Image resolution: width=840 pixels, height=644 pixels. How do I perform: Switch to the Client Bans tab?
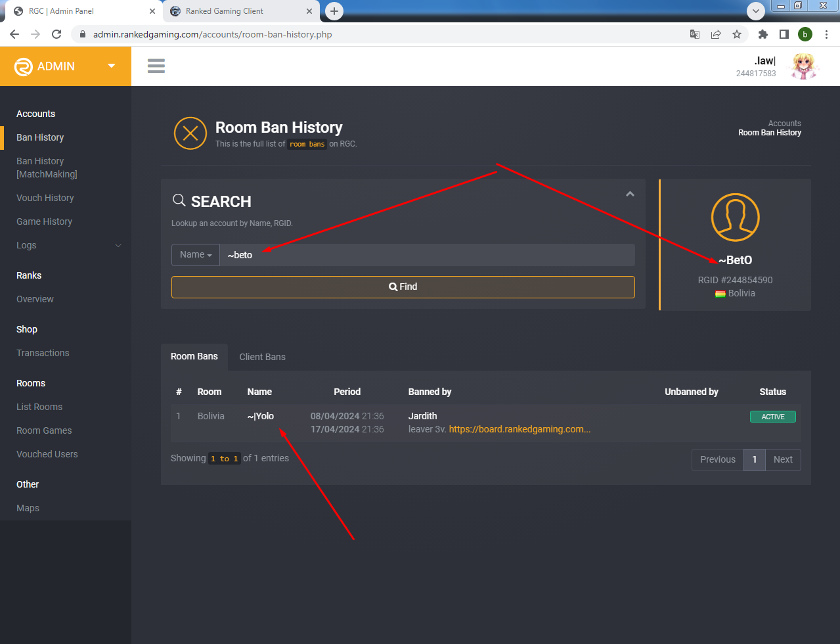click(263, 357)
